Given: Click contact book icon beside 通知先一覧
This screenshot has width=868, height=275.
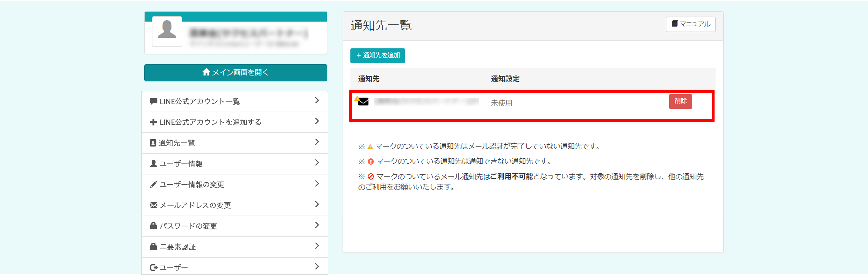Looking at the screenshot, I should click(153, 143).
